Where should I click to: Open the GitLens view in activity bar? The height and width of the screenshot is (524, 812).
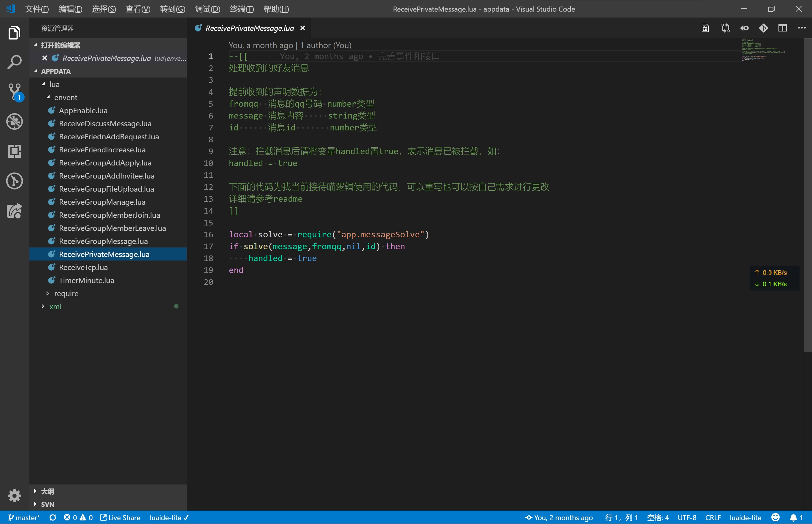14,181
